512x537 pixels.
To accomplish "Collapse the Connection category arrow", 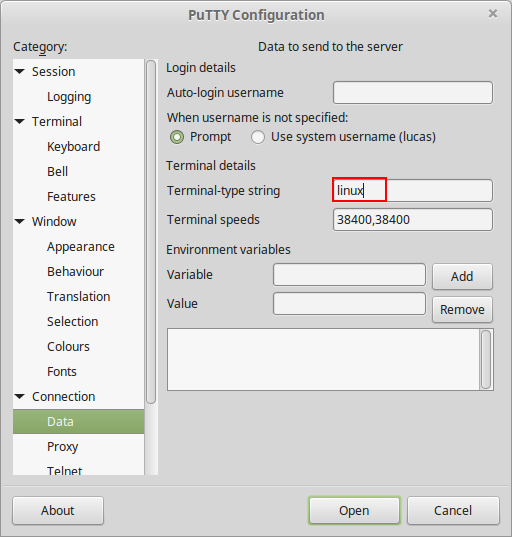I will tap(20, 397).
